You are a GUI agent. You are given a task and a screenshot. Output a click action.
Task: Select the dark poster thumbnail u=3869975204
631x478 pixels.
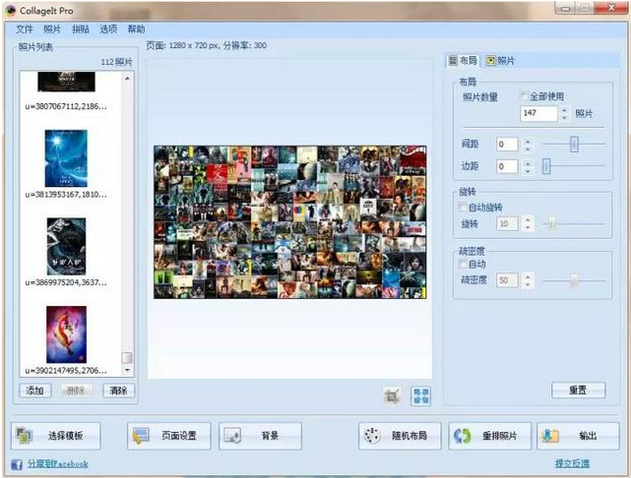point(66,247)
